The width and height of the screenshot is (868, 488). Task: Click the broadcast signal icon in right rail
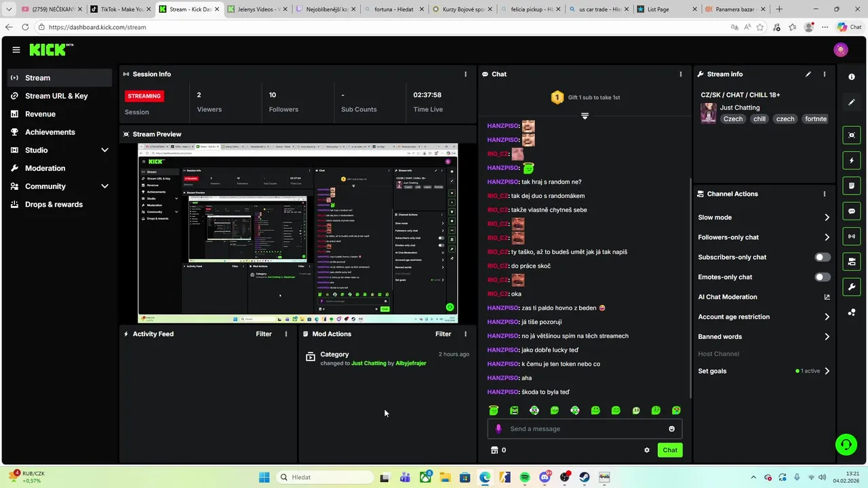pyautogui.click(x=852, y=236)
